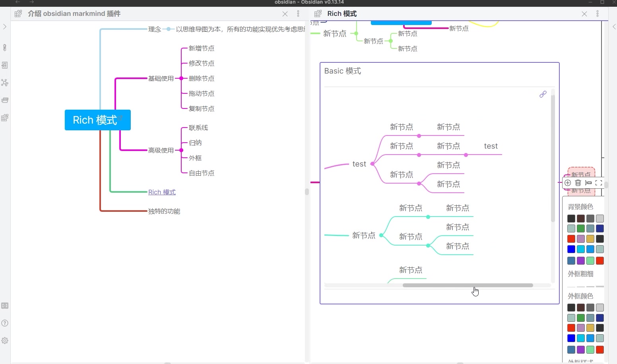
Task: Toggle the 理念 node's collapse dot
Action: (169, 29)
